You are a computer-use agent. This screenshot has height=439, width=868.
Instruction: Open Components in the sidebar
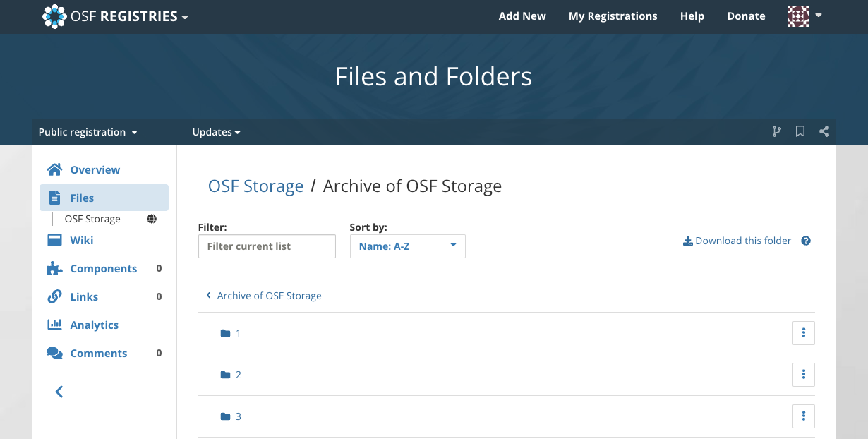tap(104, 268)
